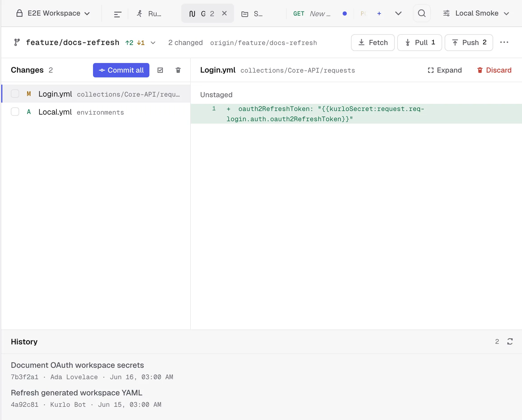The height and width of the screenshot is (420, 522).
Task: Click the origin/feature/docs-refresh remote label
Action: click(263, 43)
